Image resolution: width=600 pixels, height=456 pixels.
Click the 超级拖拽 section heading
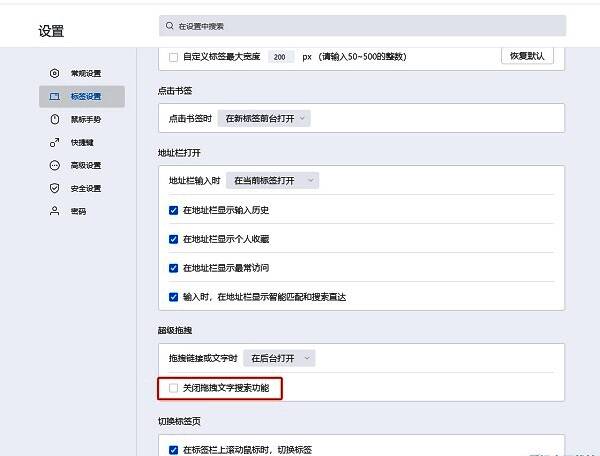click(175, 331)
